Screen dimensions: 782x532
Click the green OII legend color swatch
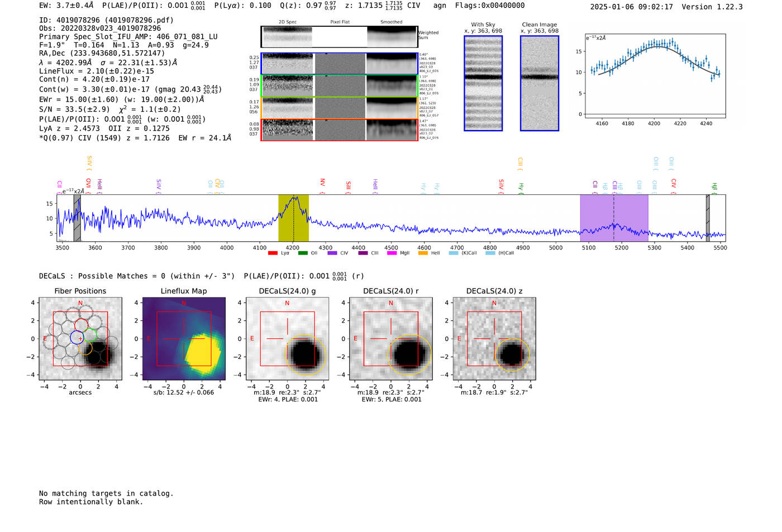[x=303, y=253]
